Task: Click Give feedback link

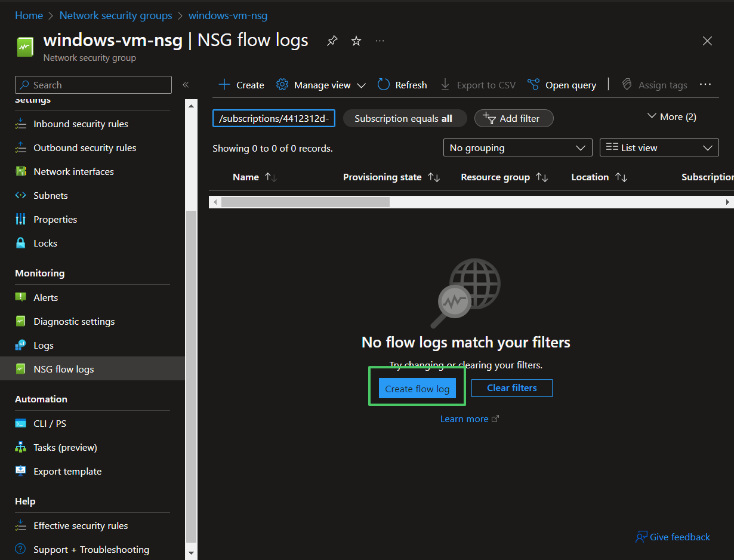Action: 673,537
